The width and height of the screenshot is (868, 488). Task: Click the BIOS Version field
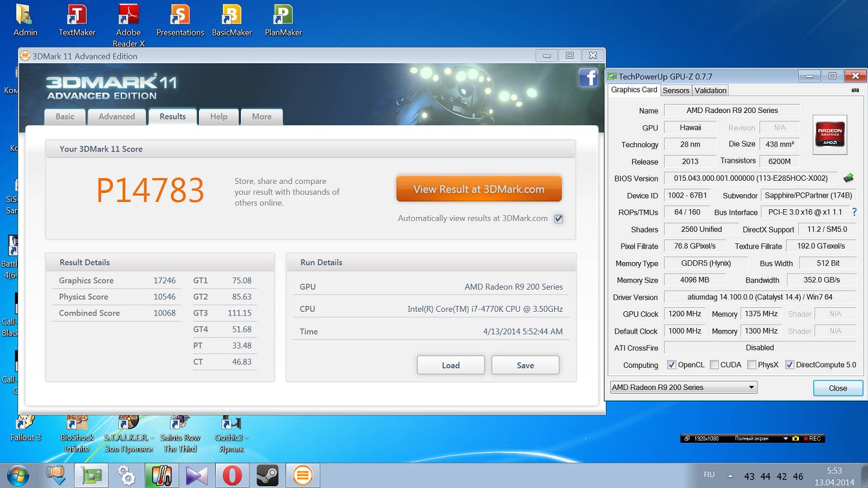tap(750, 178)
